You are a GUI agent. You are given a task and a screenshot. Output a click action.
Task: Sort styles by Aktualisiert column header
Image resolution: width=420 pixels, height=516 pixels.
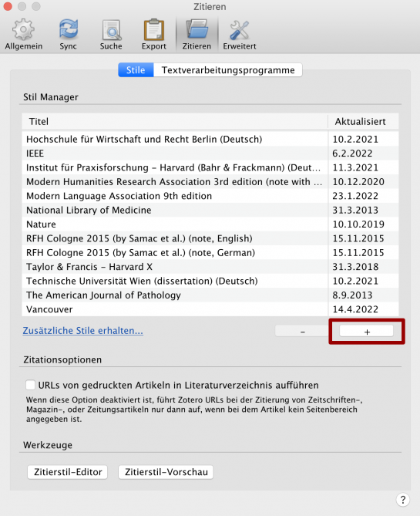(x=363, y=122)
